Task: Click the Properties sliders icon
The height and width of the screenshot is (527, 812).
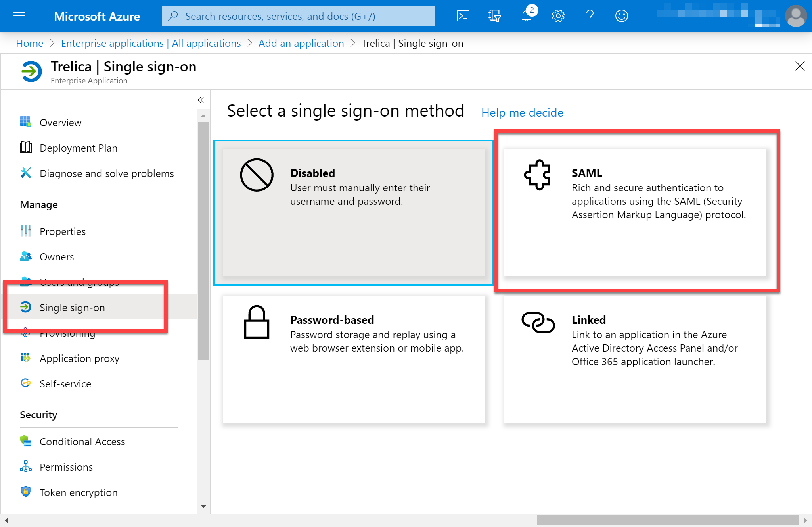Action: point(26,231)
